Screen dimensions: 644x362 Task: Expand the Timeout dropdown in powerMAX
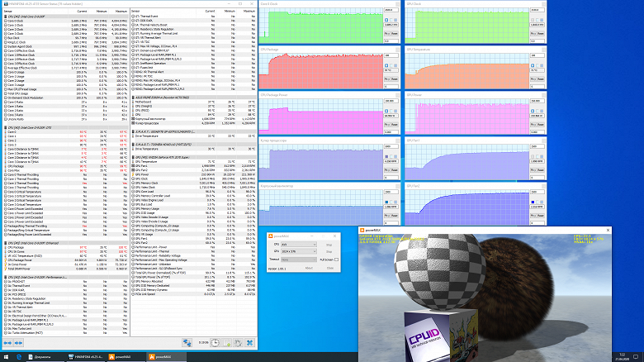299,260
